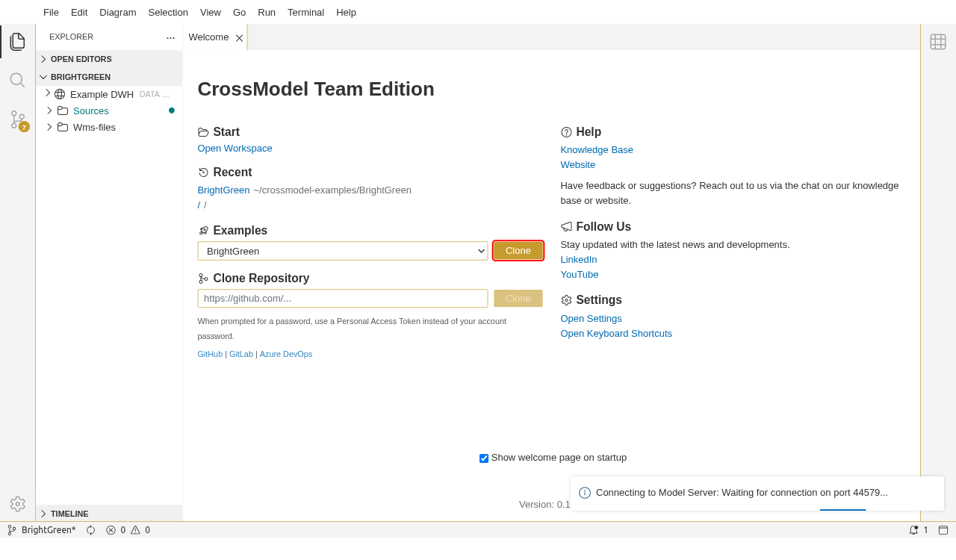Open the Diagram menu

click(x=117, y=12)
